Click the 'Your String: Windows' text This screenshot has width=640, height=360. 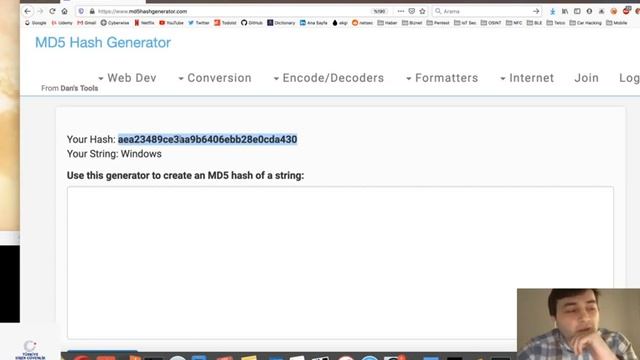click(x=114, y=154)
